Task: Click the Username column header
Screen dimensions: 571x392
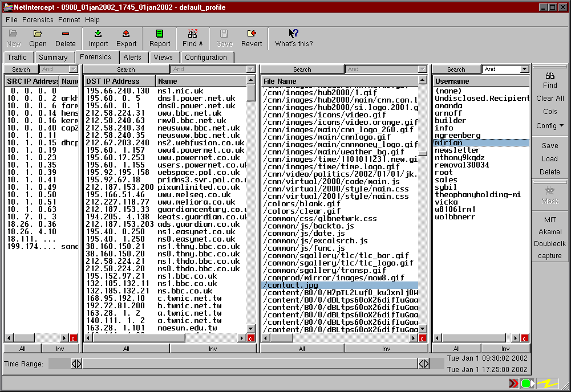Action: pos(481,81)
